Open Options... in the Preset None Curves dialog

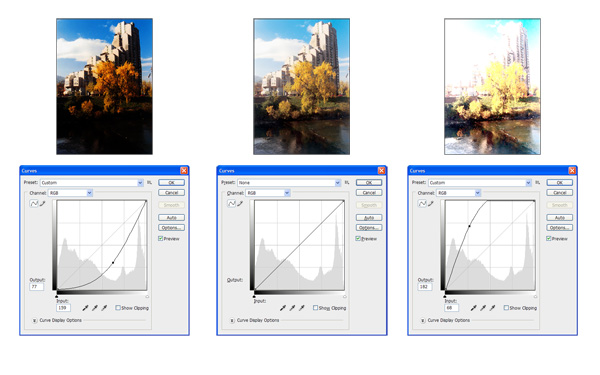[x=369, y=228]
